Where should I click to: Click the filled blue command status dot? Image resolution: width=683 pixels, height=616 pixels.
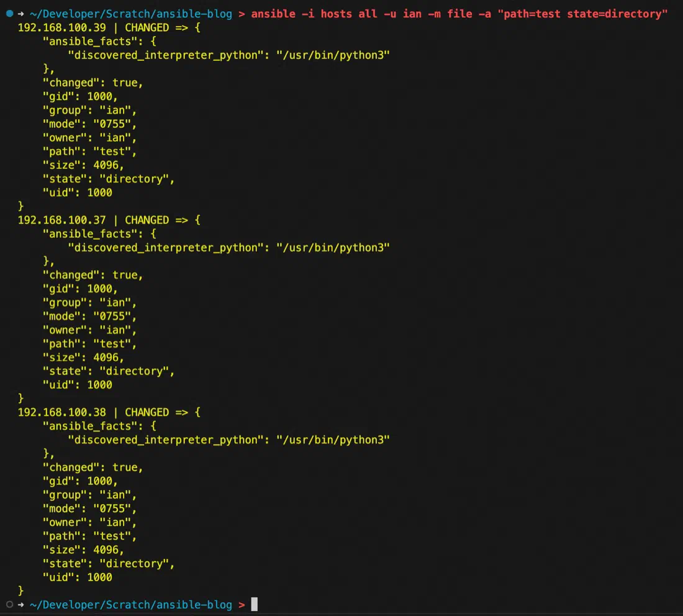point(9,14)
